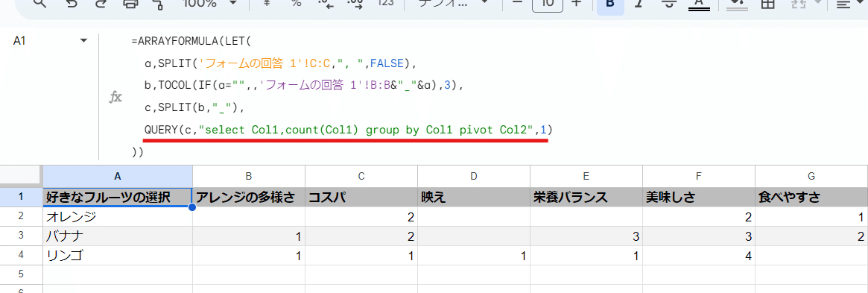Decrease font size with minus button
The image size is (868, 293).
click(517, 3)
